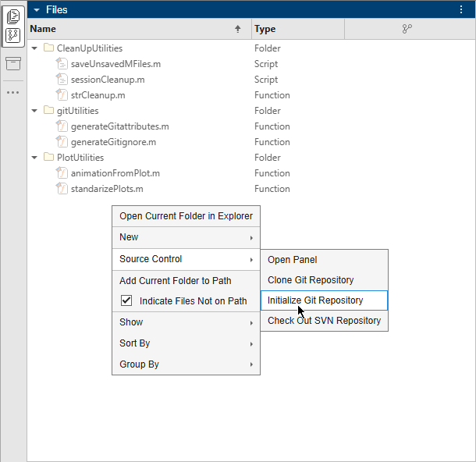The width and height of the screenshot is (476, 462).
Task: Expand the Source Control submenu arrow
Action: [x=251, y=260]
